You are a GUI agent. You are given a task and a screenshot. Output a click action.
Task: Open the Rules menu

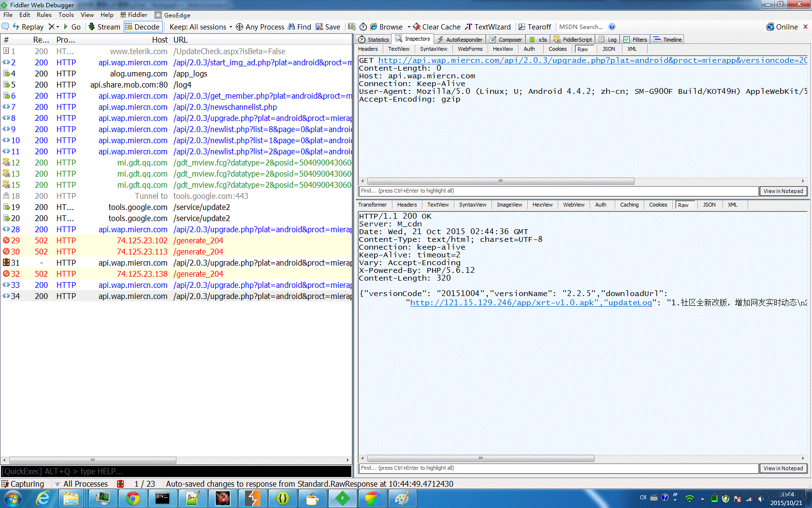[x=44, y=15]
